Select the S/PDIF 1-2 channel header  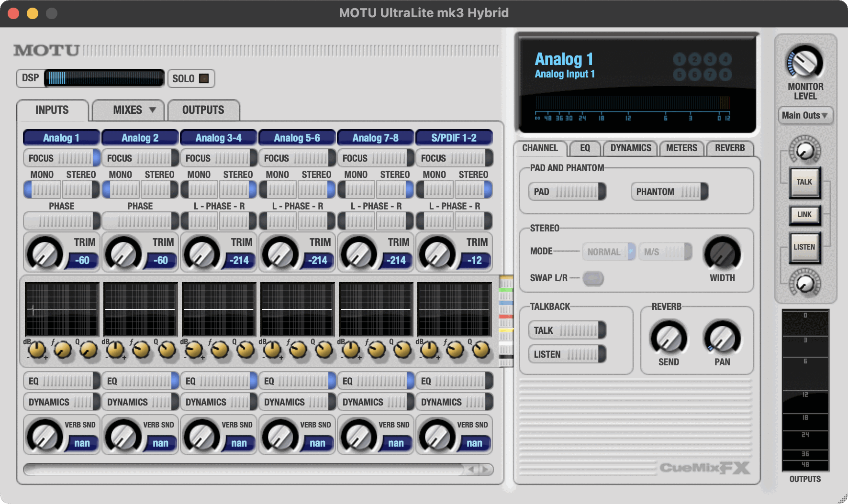click(454, 138)
